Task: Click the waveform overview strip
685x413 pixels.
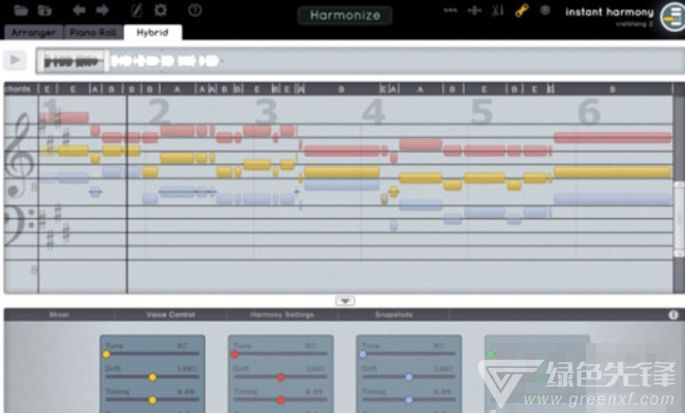Action: (360, 60)
